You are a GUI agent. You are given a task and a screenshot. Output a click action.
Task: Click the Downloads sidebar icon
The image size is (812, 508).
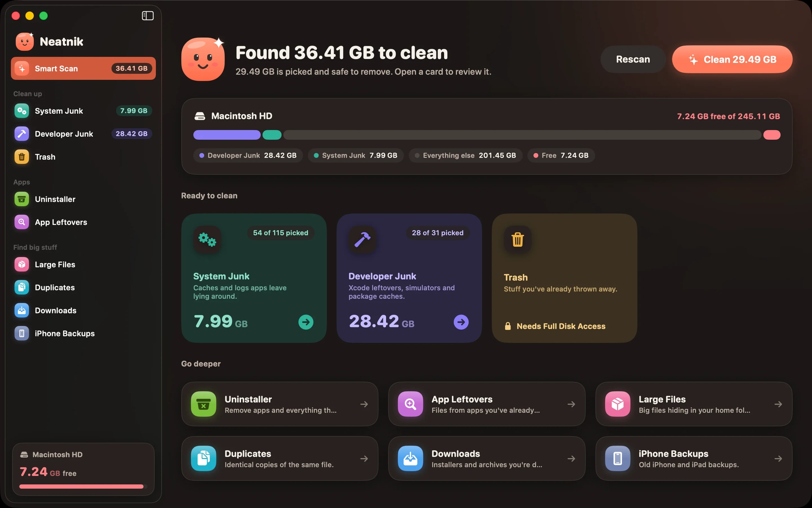click(22, 310)
